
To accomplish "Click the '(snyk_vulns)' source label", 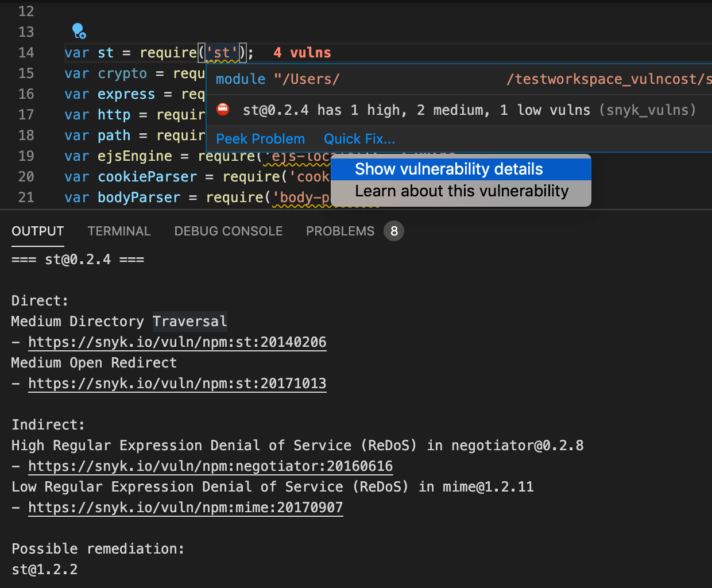I will coord(647,110).
